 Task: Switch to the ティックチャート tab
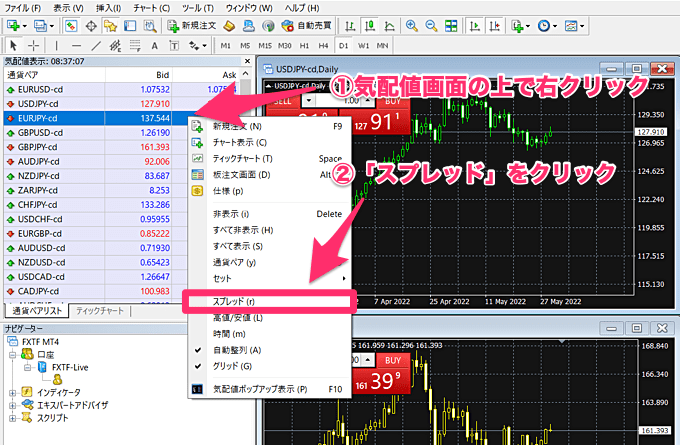(x=100, y=310)
